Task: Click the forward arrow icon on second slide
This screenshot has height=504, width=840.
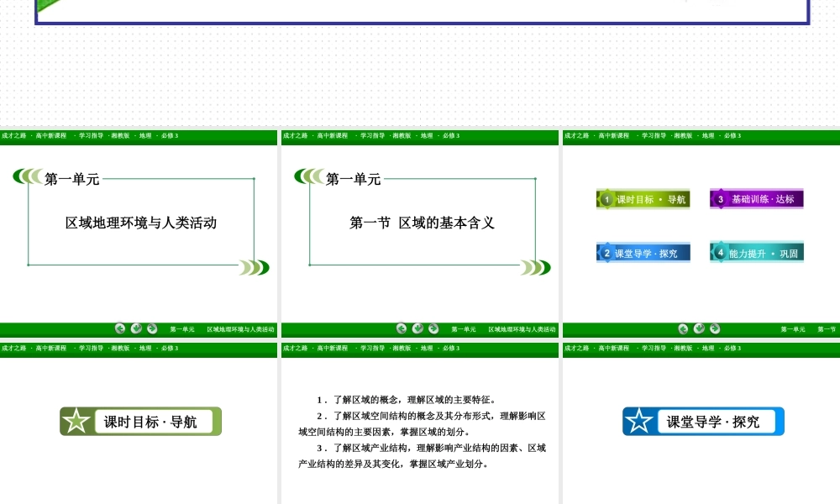Action: point(433,328)
